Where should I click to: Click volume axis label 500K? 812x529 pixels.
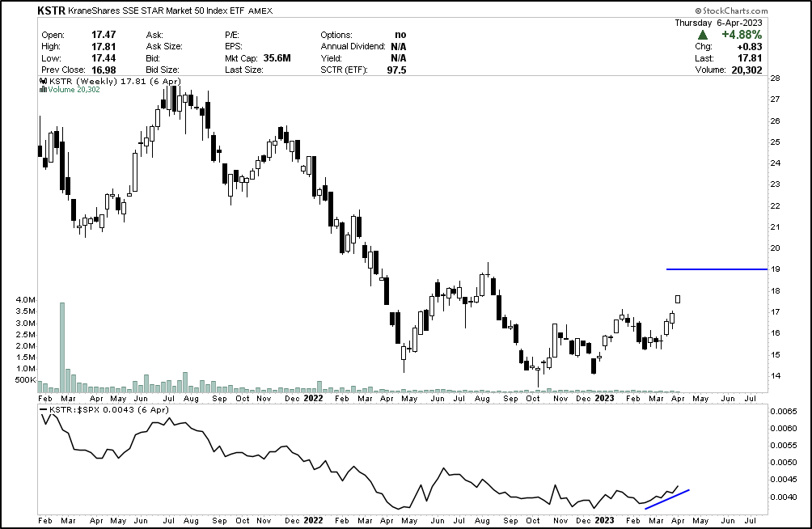25,380
